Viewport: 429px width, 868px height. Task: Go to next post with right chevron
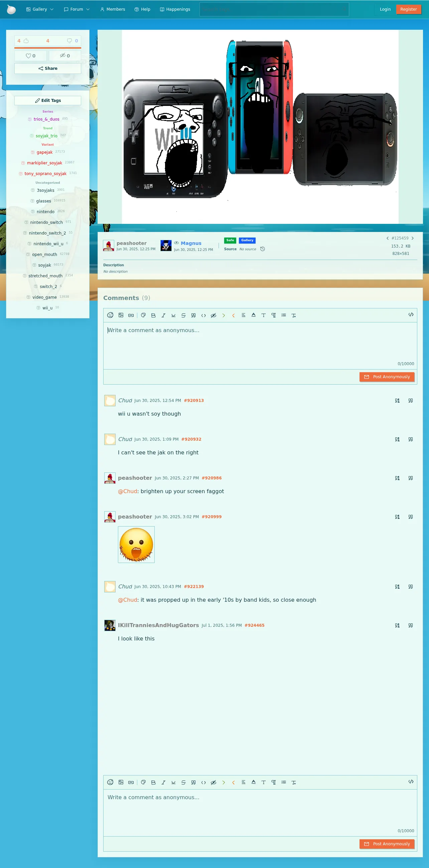point(413,238)
